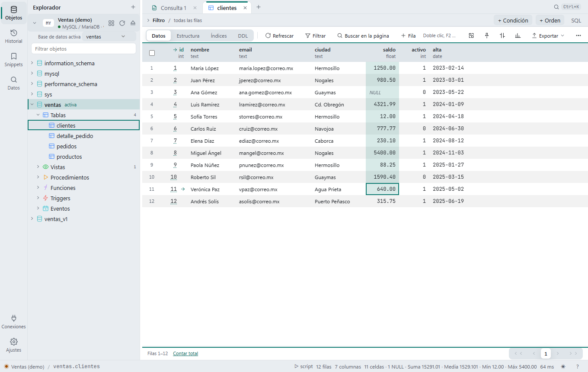Switch to the Estructura tab
The image size is (588, 372).
pos(188,36)
